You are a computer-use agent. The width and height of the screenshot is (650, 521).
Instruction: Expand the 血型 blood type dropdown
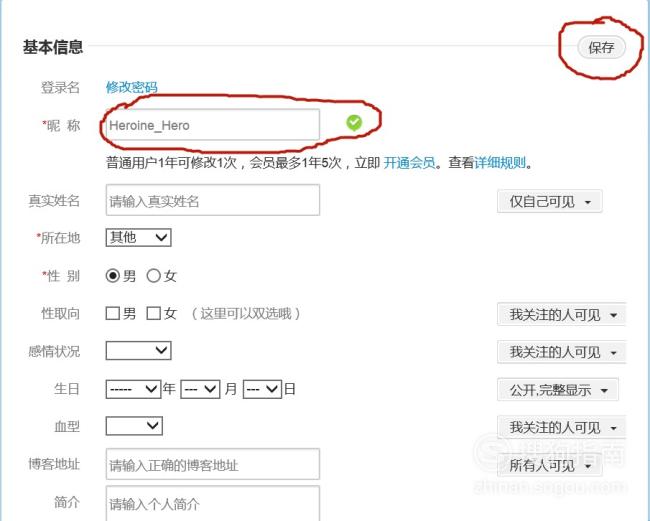134,426
